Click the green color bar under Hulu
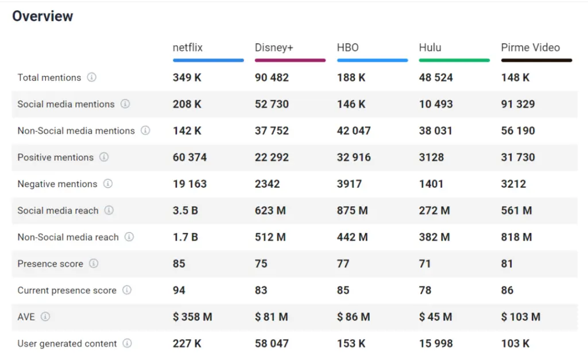The height and width of the screenshot is (364, 588). (x=454, y=60)
